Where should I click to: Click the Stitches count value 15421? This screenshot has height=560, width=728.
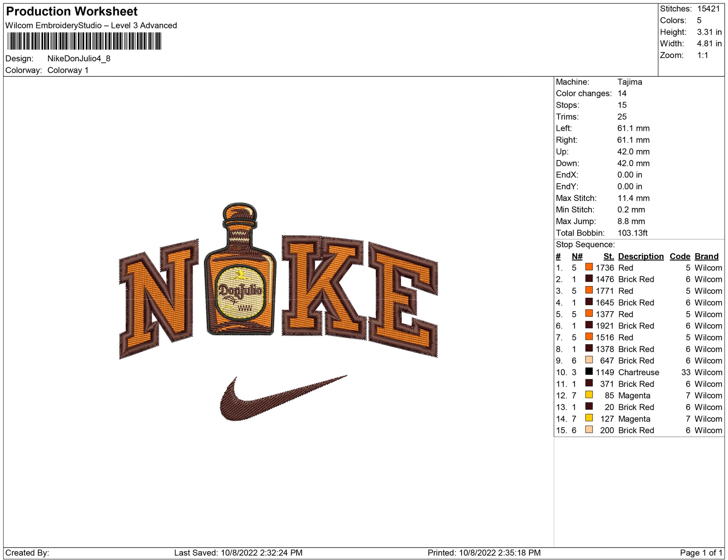[x=708, y=9]
